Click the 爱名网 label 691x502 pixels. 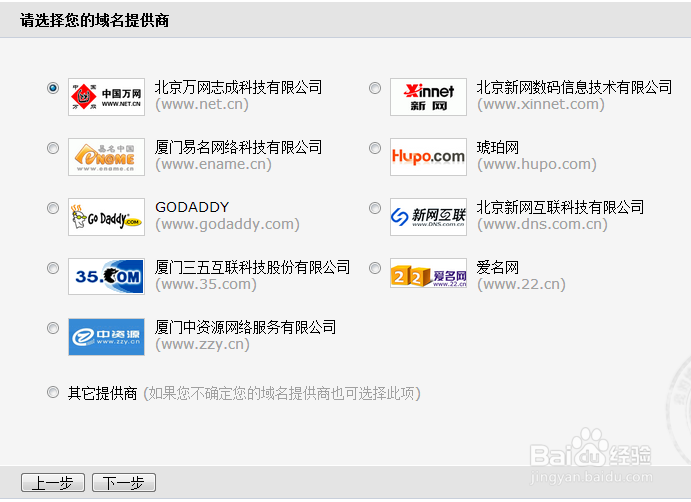[x=498, y=267]
